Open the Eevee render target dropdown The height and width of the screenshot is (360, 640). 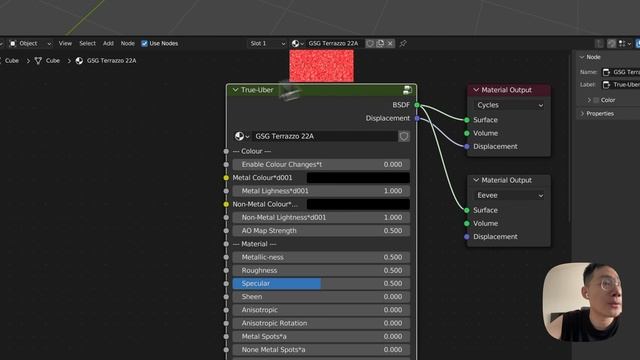[509, 196]
